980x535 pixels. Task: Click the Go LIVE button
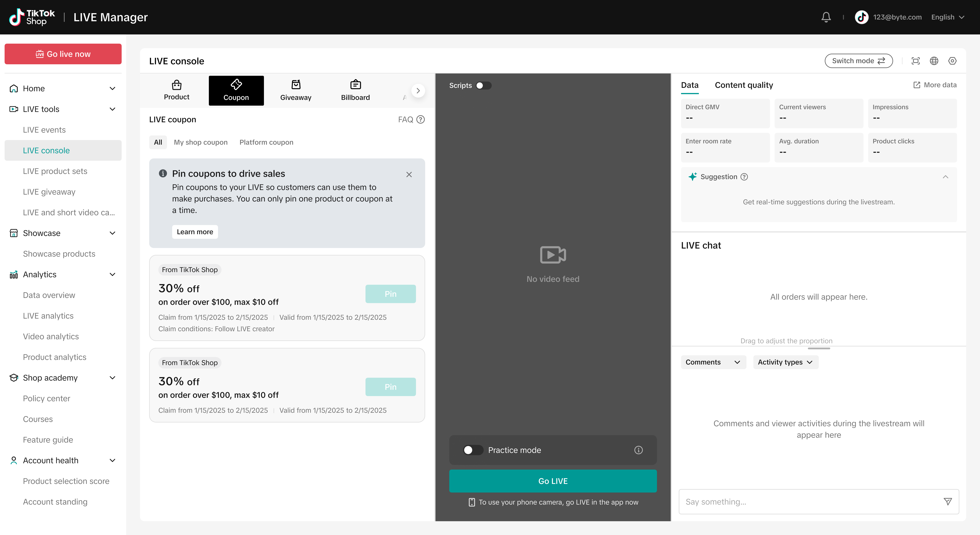pyautogui.click(x=552, y=481)
